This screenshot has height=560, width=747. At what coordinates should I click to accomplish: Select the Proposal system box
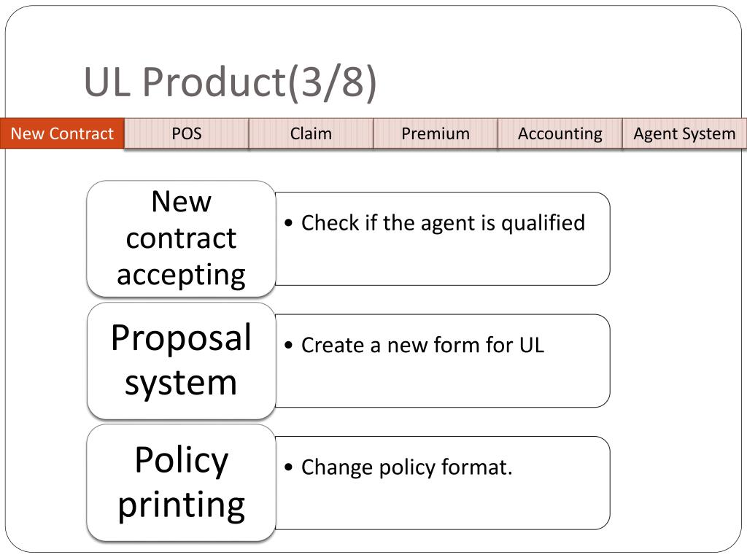pos(181,360)
